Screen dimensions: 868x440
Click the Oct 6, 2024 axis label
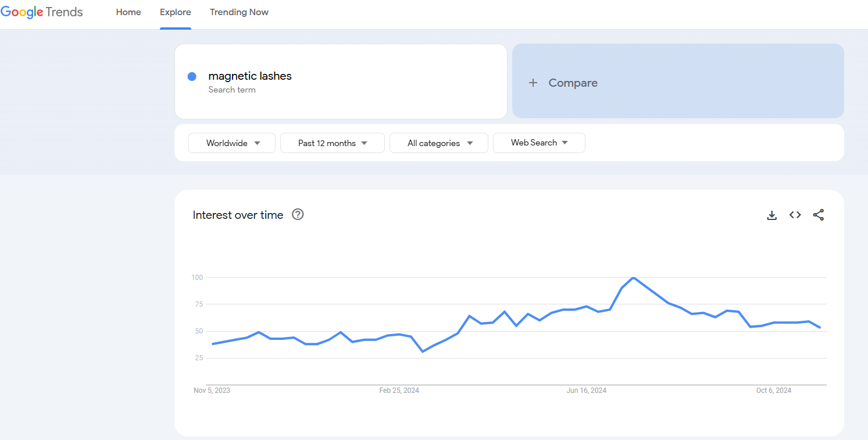coord(774,391)
